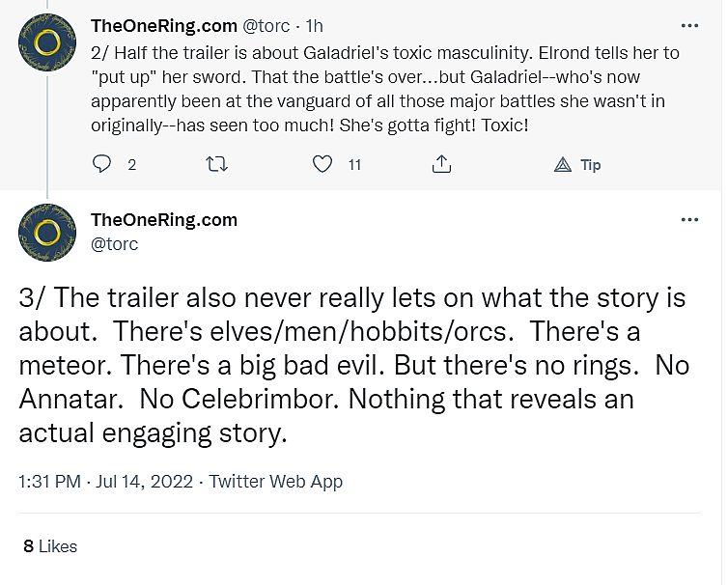The height and width of the screenshot is (585, 728).
Task: Open the TheOneRing.com avatar on the 2/ tweet
Action: (x=48, y=42)
